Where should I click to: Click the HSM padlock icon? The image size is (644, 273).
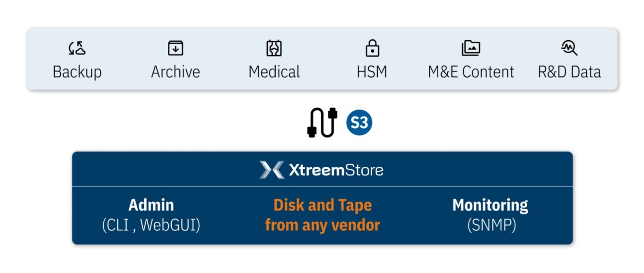click(372, 48)
